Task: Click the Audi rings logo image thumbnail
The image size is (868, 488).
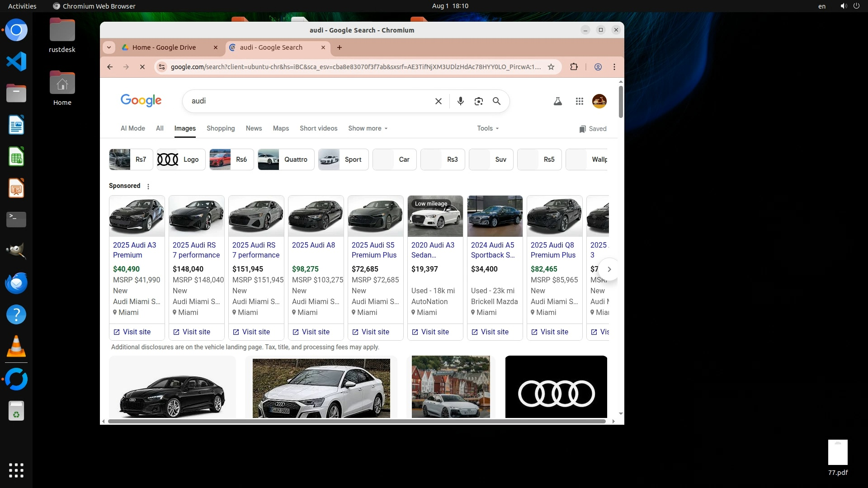Action: click(x=556, y=387)
